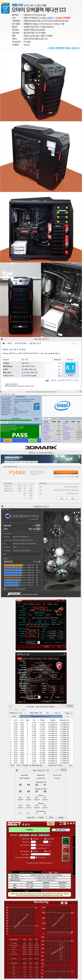Click Validate in the upper CPU-Z window
Viewport: 82px width, 980px height.
[x=47, y=647]
